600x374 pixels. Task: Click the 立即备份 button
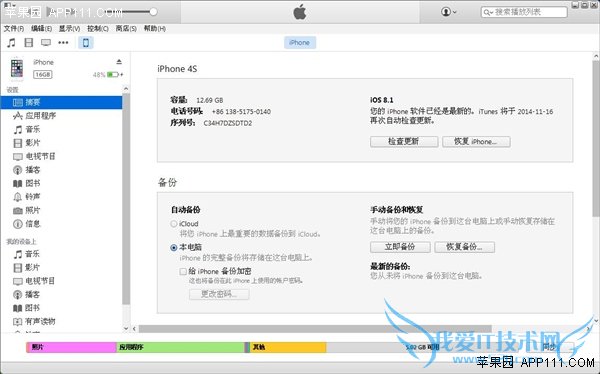pyautogui.click(x=400, y=247)
